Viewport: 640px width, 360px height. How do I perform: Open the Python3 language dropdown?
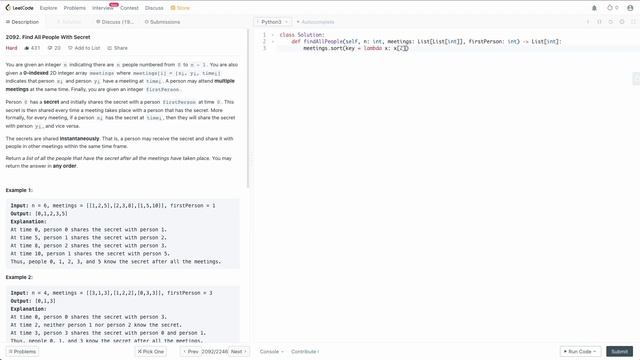click(272, 22)
